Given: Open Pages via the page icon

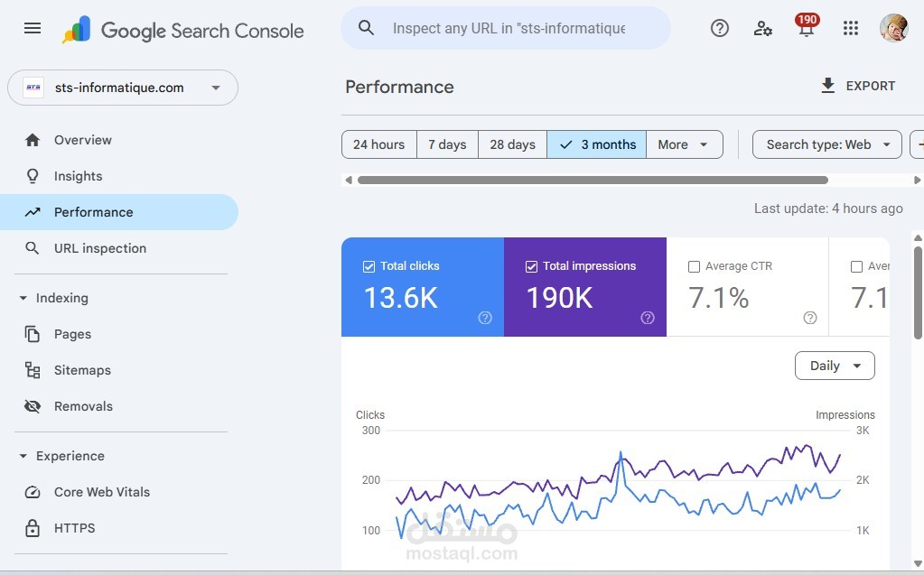Looking at the screenshot, I should (33, 334).
